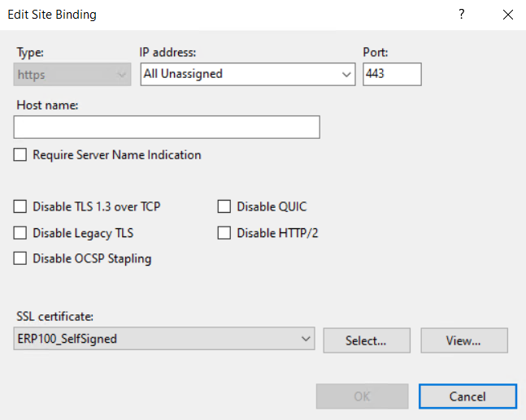Click the 'SSL certificate:' label
The image size is (526, 420).
(54, 316)
